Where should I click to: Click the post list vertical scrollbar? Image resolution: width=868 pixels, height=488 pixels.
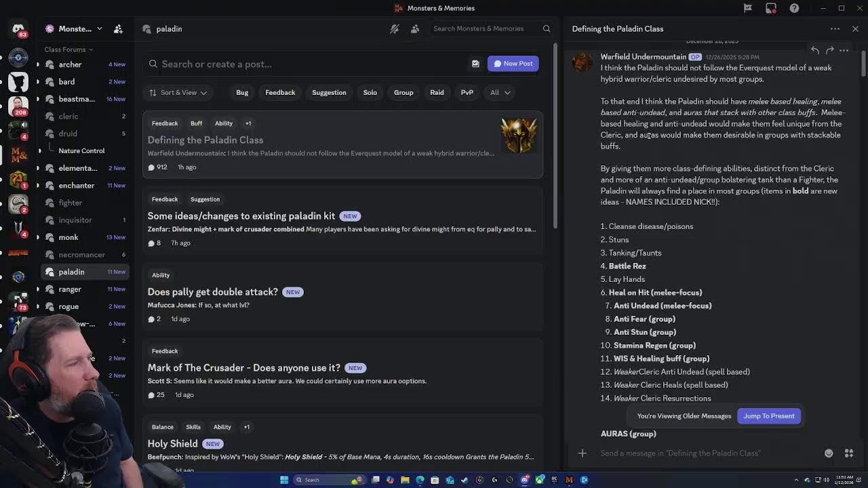pyautogui.click(x=554, y=136)
